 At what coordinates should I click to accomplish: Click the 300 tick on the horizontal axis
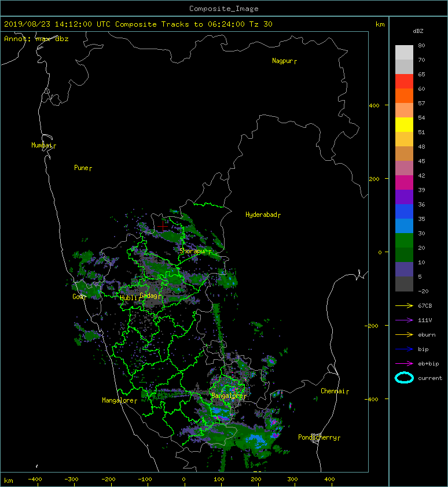(292, 479)
